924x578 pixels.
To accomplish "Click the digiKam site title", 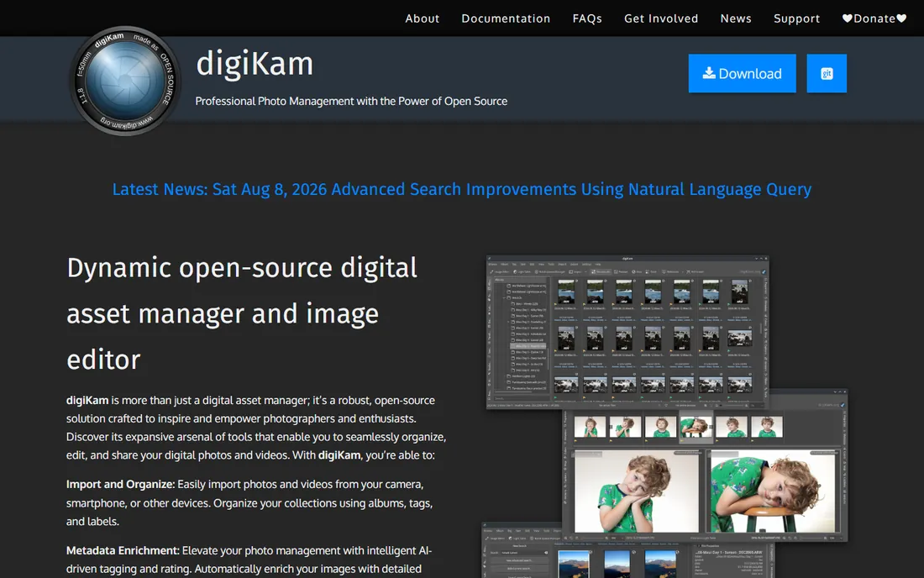I will [255, 64].
